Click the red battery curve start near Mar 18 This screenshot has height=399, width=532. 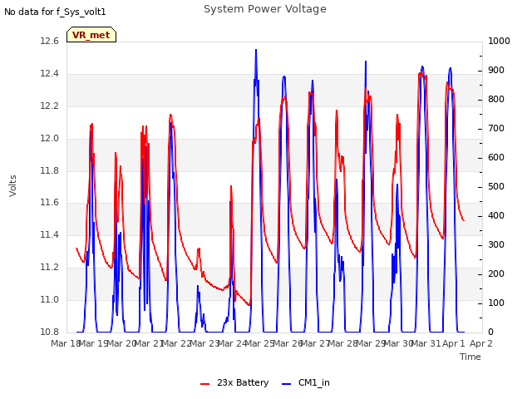(76, 249)
